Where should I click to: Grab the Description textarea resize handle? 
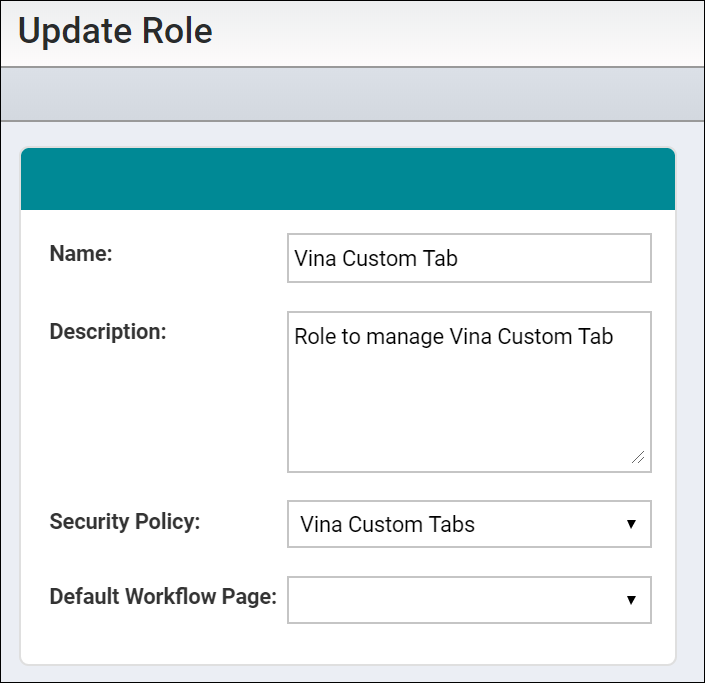pos(638,457)
